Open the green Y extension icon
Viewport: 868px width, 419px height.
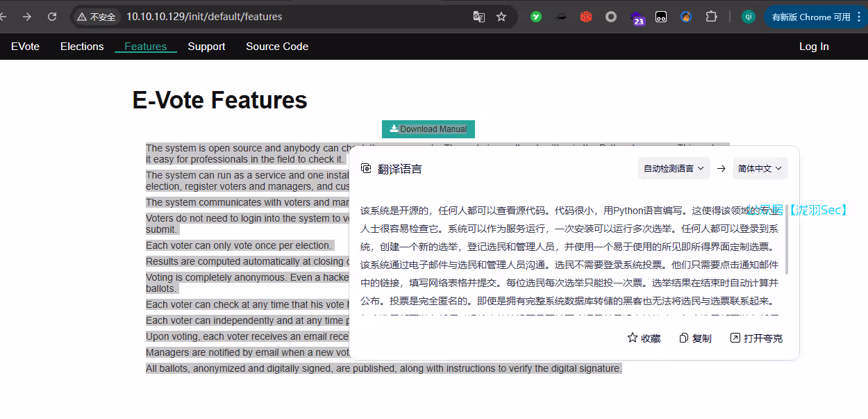coord(536,17)
